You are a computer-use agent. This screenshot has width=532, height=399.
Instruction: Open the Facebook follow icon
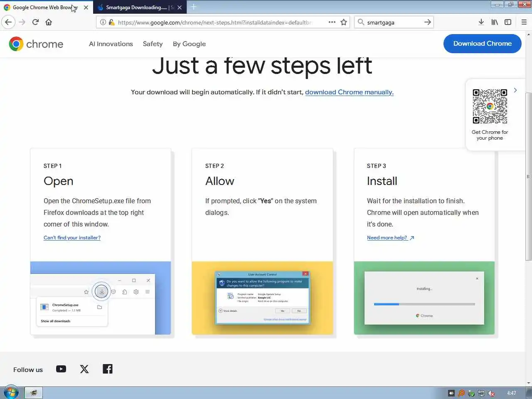pos(108,369)
